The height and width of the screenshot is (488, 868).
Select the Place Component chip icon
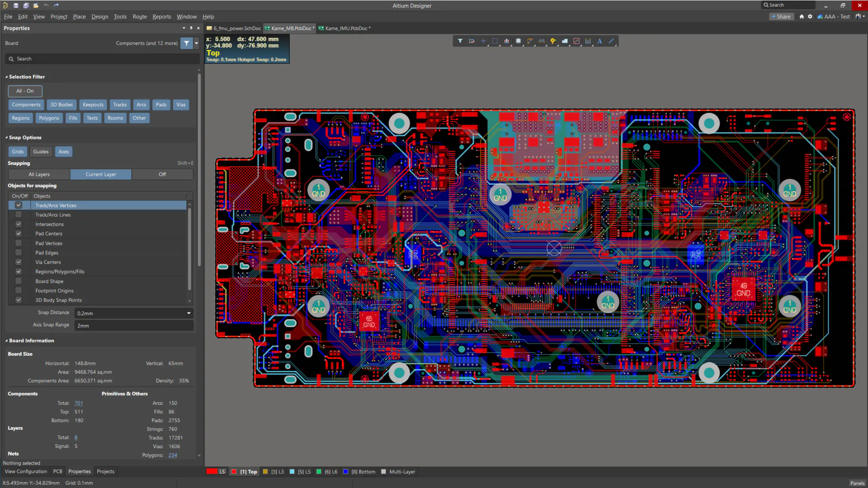tap(519, 41)
